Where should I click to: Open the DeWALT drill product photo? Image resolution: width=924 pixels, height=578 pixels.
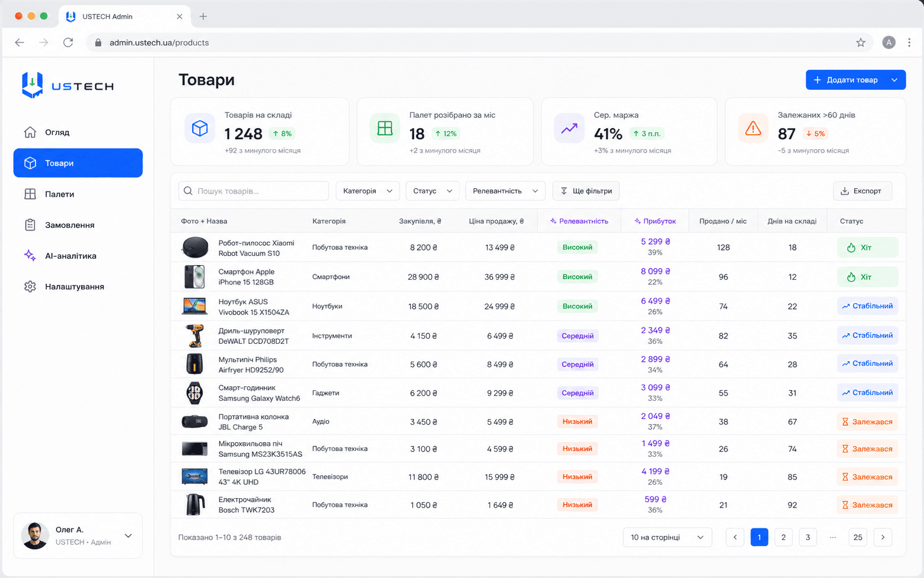tap(195, 336)
